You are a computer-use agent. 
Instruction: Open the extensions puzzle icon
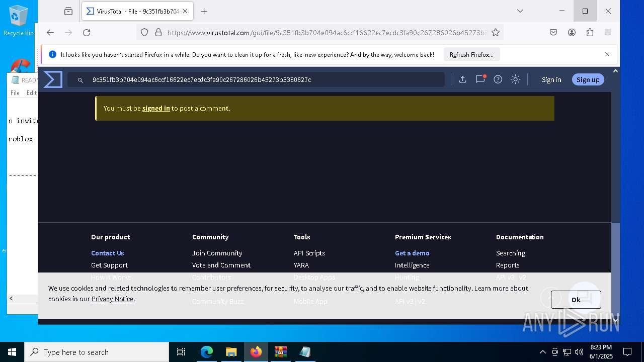pyautogui.click(x=590, y=32)
